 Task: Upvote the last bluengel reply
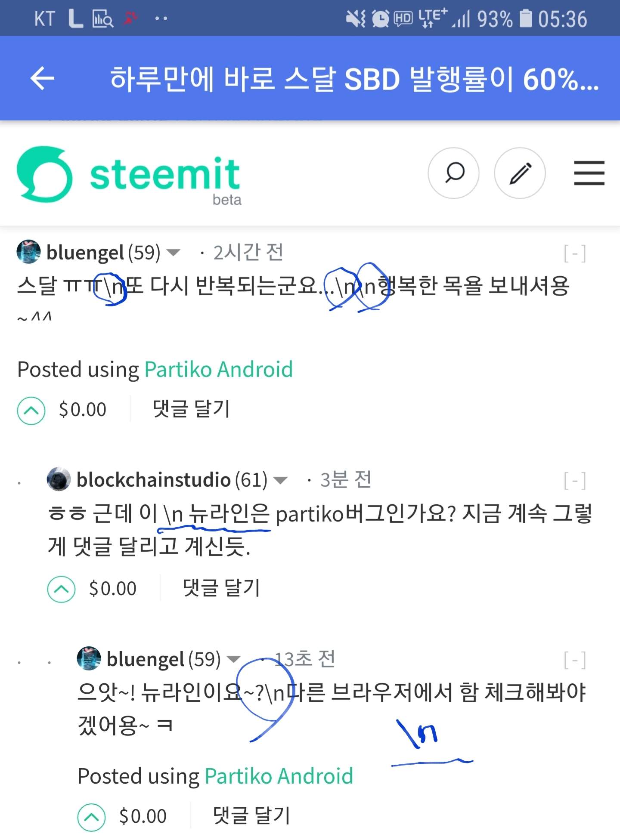pos(91,817)
